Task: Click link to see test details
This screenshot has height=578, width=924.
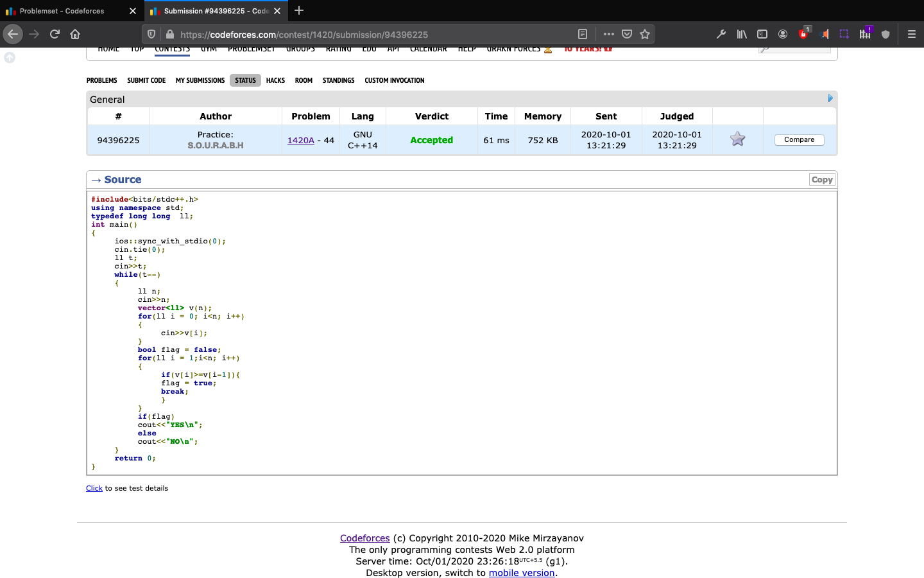Action: tap(94, 488)
